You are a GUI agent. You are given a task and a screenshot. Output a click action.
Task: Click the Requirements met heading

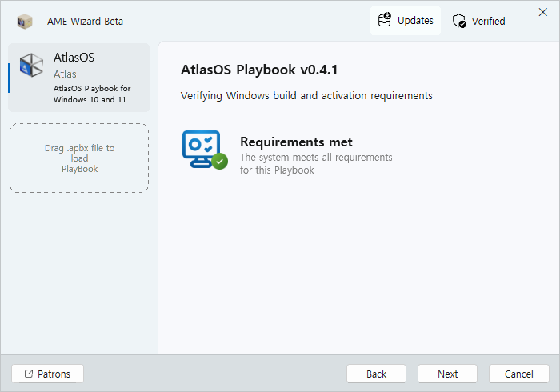296,142
